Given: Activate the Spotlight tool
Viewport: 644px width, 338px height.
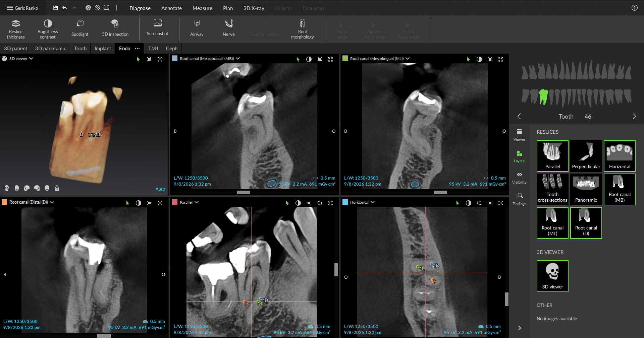Looking at the screenshot, I should (80, 29).
